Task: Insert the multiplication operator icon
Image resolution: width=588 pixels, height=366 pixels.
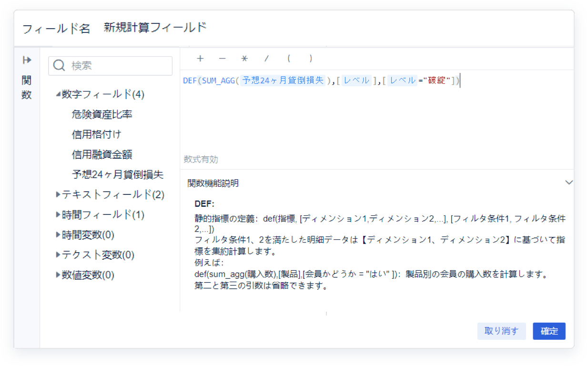Action: 244,58
